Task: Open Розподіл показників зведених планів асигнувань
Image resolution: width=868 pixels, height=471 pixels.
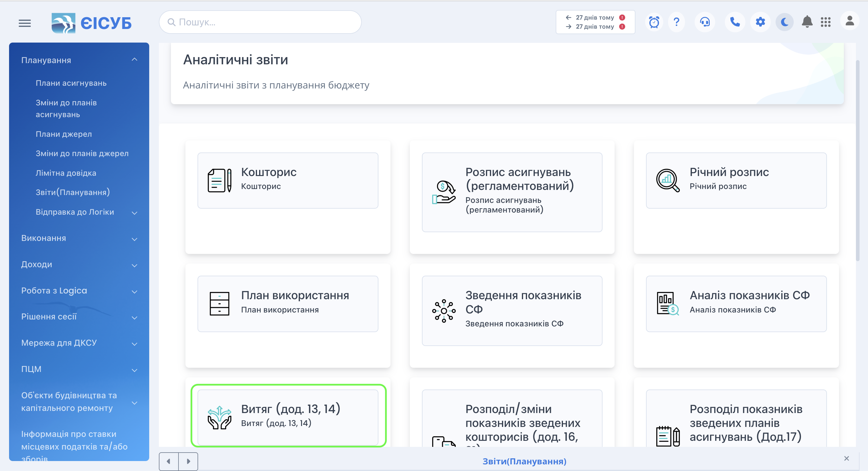Action: pyautogui.click(x=736, y=418)
